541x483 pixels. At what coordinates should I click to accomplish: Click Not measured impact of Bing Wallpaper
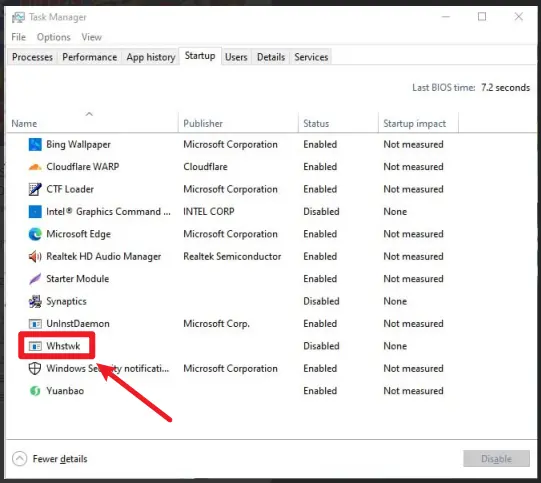[x=413, y=145]
